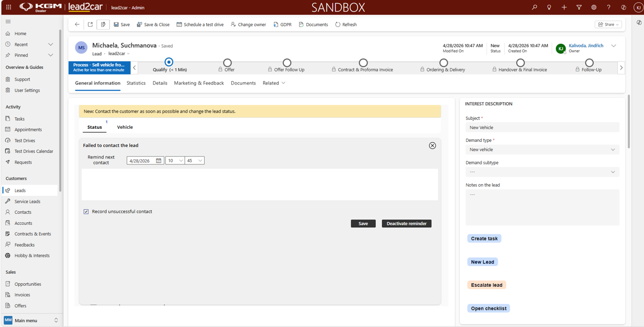The image size is (644, 327).
Task: Open the record in a new window
Action: (x=90, y=24)
